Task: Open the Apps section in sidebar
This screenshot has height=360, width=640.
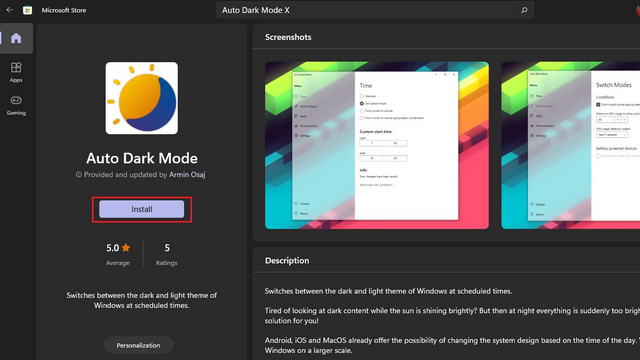Action: 16,72
